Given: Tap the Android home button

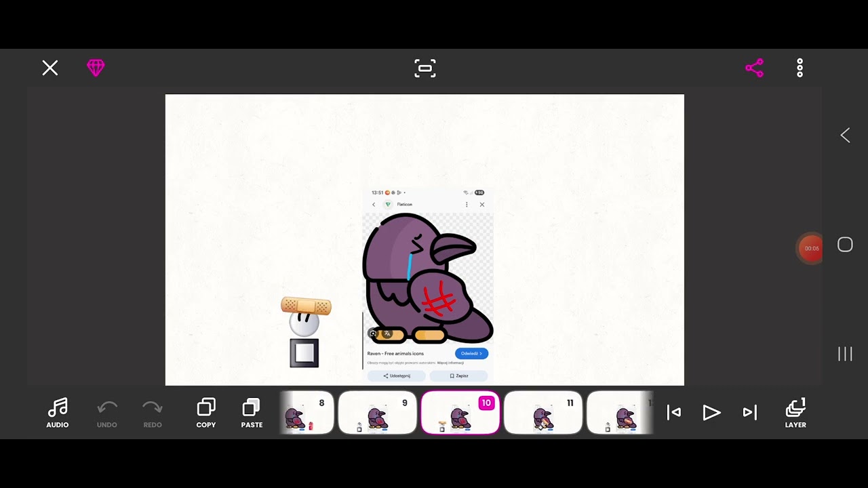Looking at the screenshot, I should click(845, 245).
